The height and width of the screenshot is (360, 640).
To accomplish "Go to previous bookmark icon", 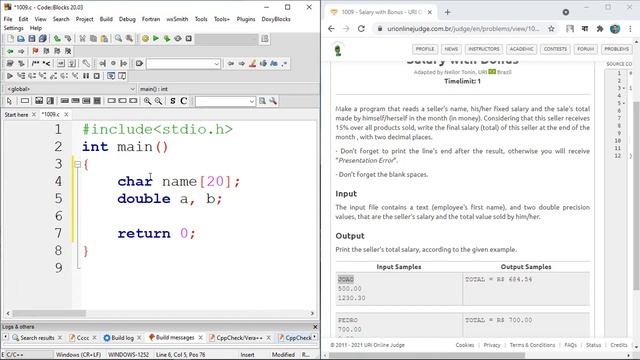I will [46, 51].
